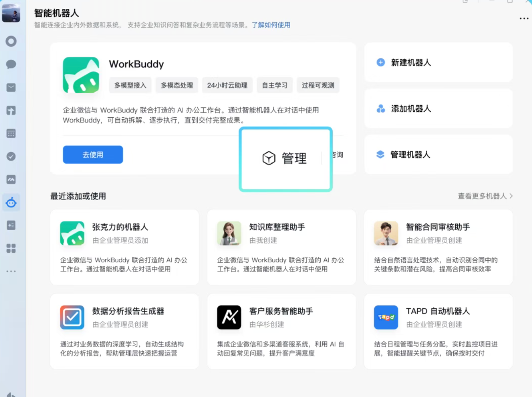The height and width of the screenshot is (397, 532).
Task: Open the 了解如何使用 link
Action: 271,25
